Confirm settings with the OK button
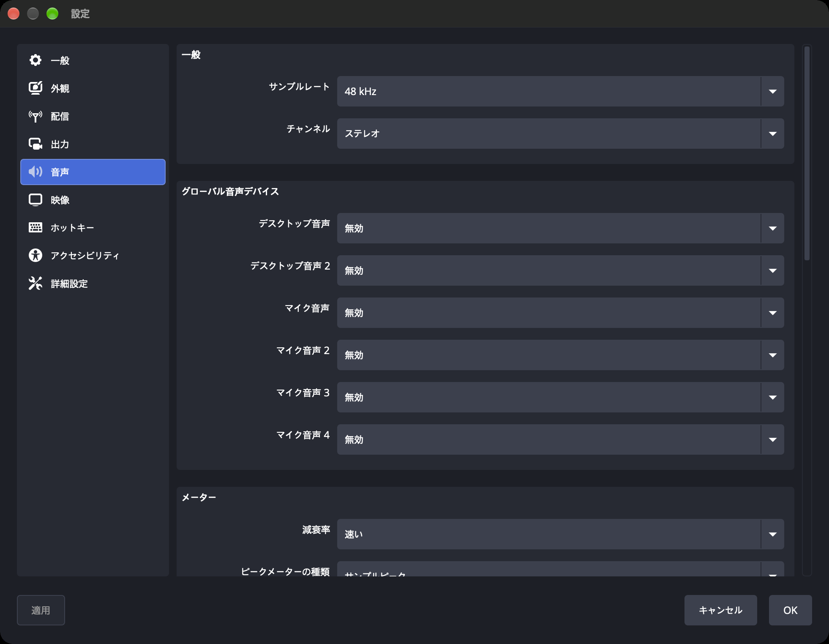This screenshot has height=644, width=829. 790,610
